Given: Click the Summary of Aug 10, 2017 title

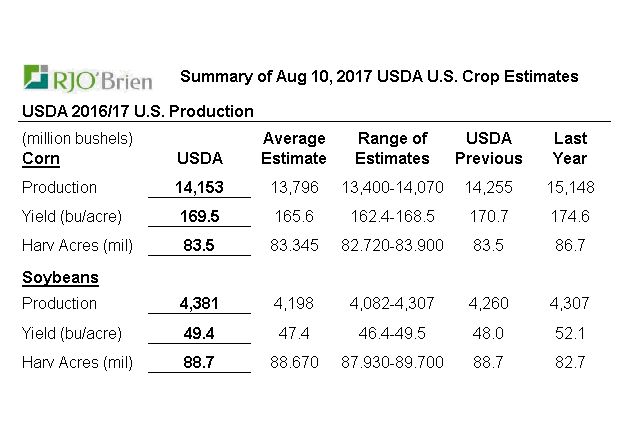Looking at the screenshot, I should [x=377, y=77].
